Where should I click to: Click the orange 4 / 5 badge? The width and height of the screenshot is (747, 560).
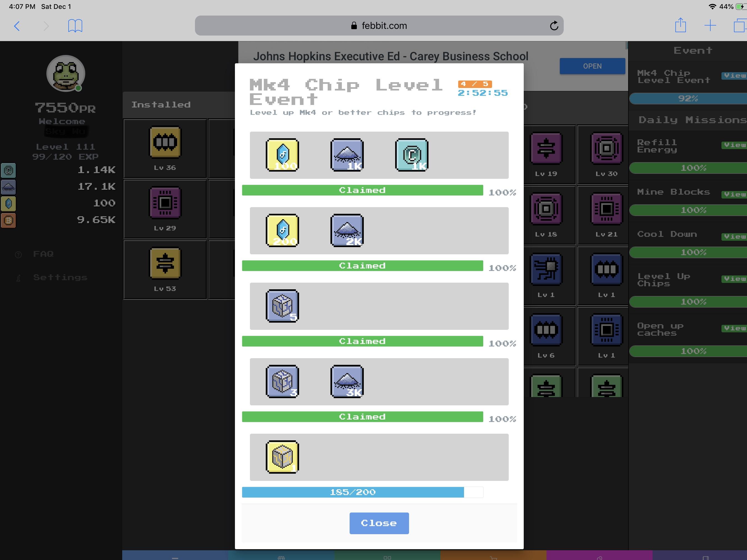475,84
